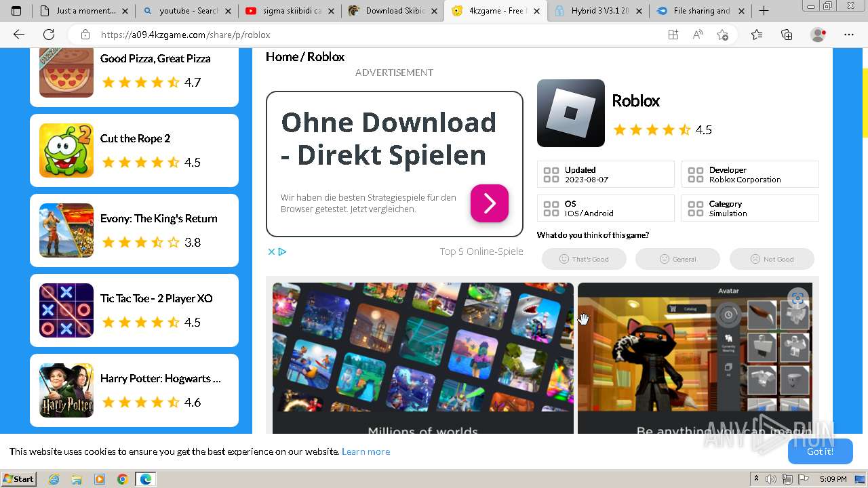Switch to the 'Download Skibidi' tab

click(393, 11)
